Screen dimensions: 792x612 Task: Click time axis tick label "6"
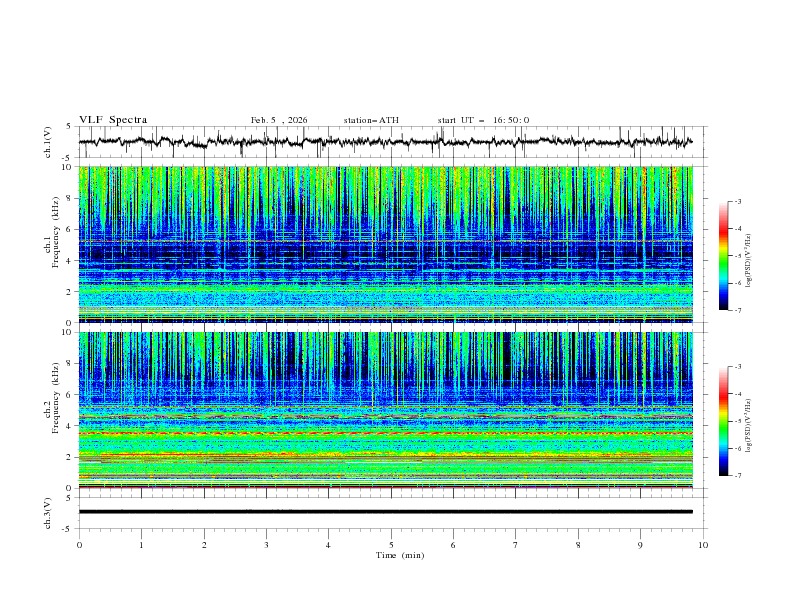point(454,545)
